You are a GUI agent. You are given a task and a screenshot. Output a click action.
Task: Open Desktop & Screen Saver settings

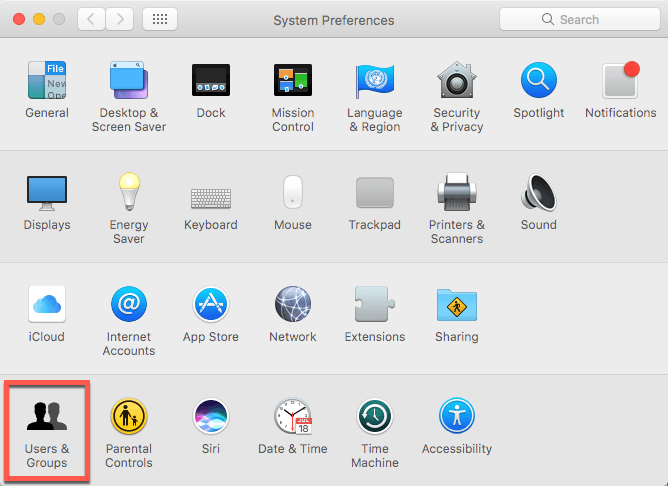tap(129, 81)
